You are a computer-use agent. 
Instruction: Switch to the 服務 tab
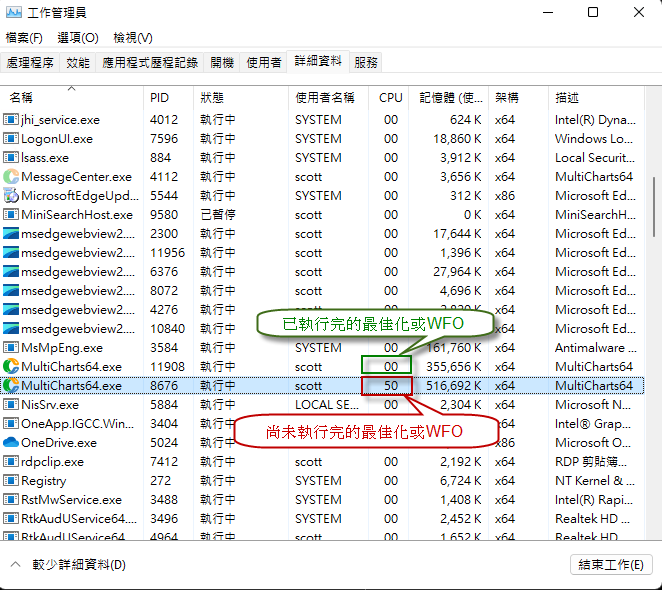(x=366, y=63)
